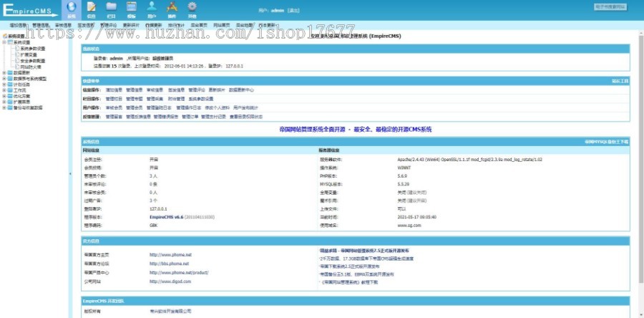644x318 pixels.
Task: Click page icon beside 网站防火墙
Action: coord(17,67)
